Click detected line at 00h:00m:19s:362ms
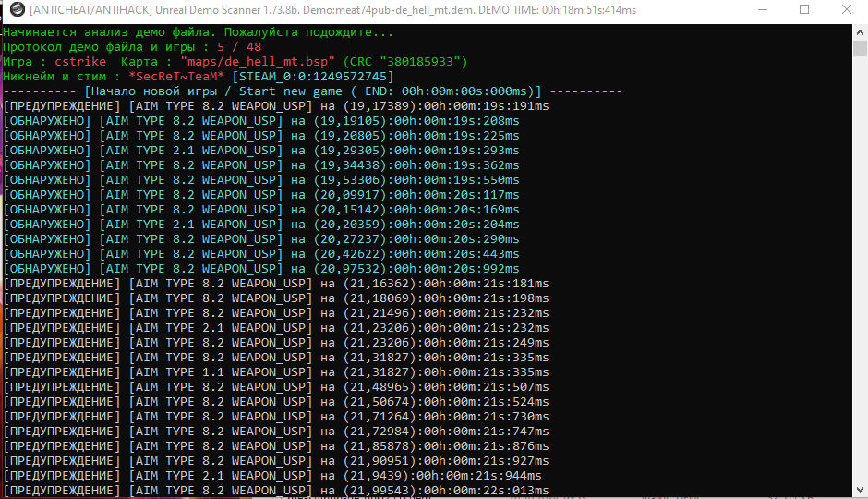The height and width of the screenshot is (499, 868). [x=261, y=165]
